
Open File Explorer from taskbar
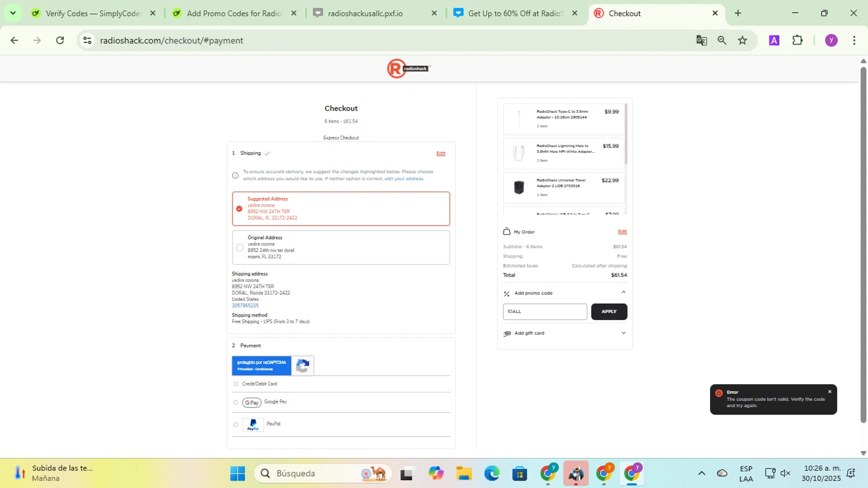(x=464, y=474)
